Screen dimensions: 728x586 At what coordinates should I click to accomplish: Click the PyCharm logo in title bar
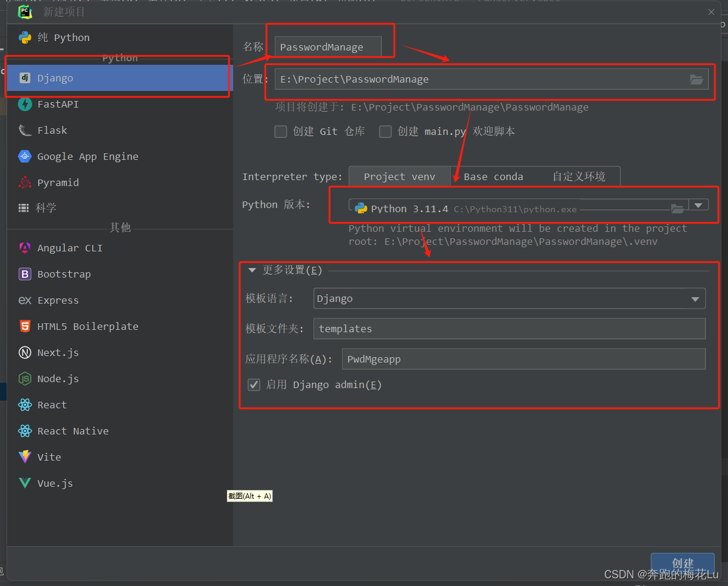25,11
